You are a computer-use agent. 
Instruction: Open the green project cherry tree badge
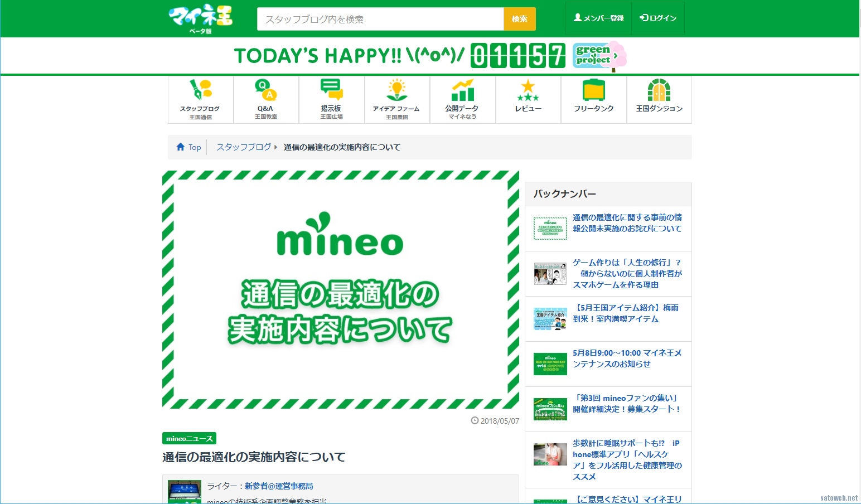coord(599,56)
